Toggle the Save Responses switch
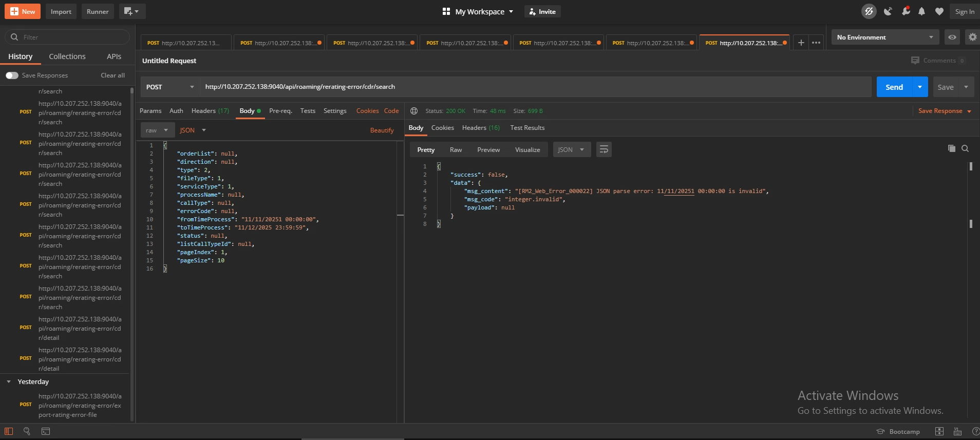The width and height of the screenshot is (980, 440). click(12, 75)
